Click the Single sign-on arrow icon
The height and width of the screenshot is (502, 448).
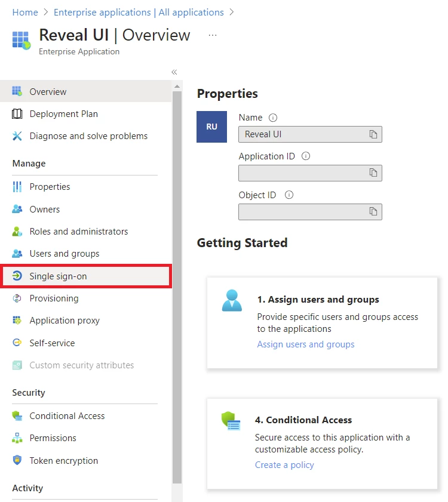click(17, 276)
